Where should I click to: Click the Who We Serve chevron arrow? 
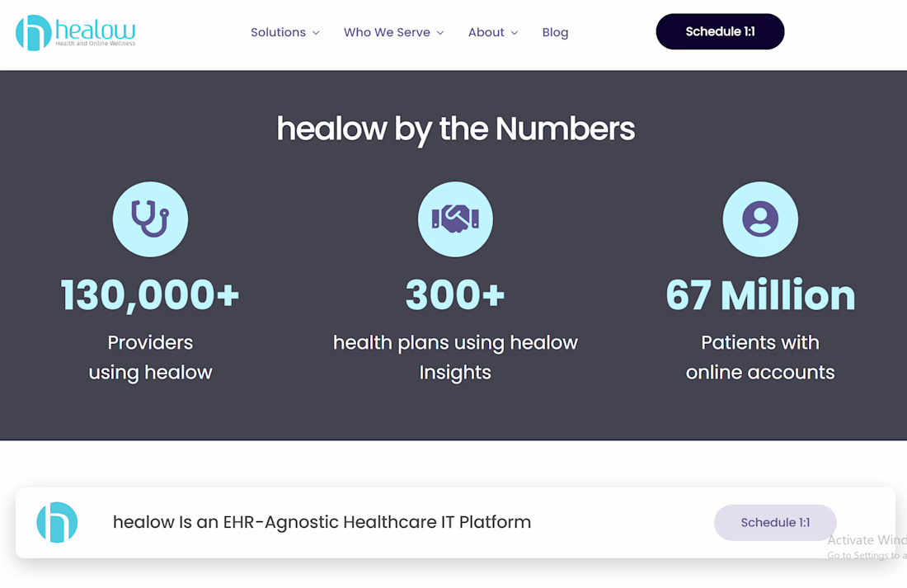tap(440, 33)
